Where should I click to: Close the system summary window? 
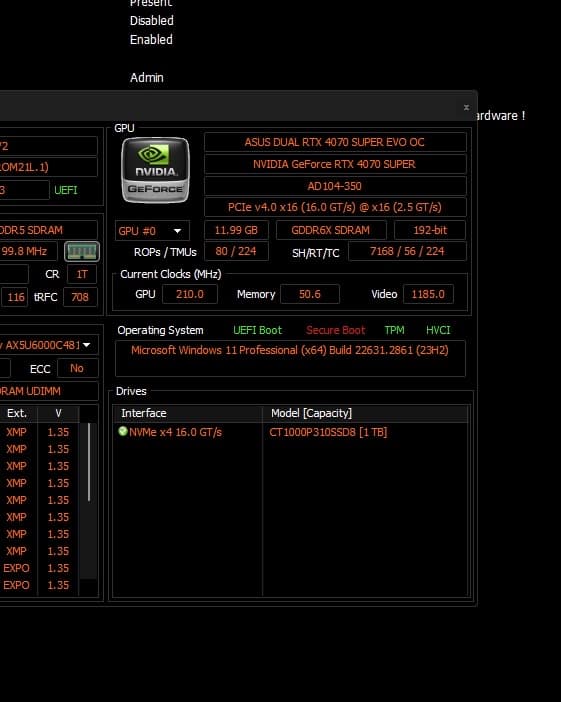466,107
